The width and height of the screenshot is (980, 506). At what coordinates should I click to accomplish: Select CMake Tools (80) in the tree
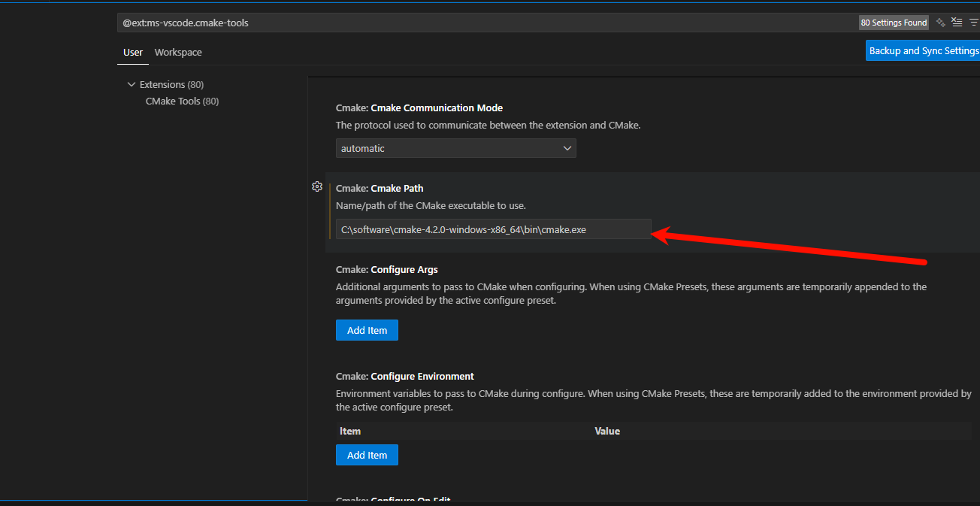click(x=182, y=101)
